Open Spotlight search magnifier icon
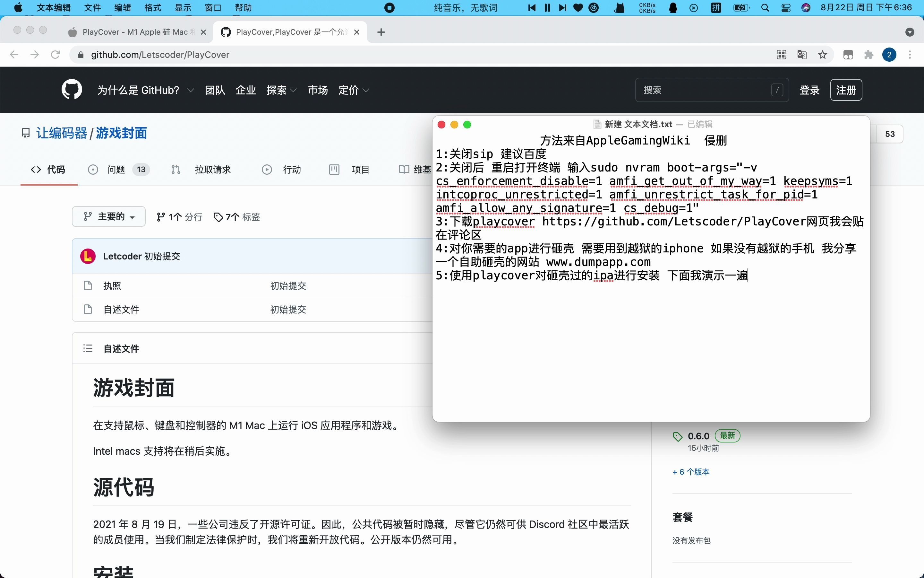924x578 pixels. pos(765,8)
